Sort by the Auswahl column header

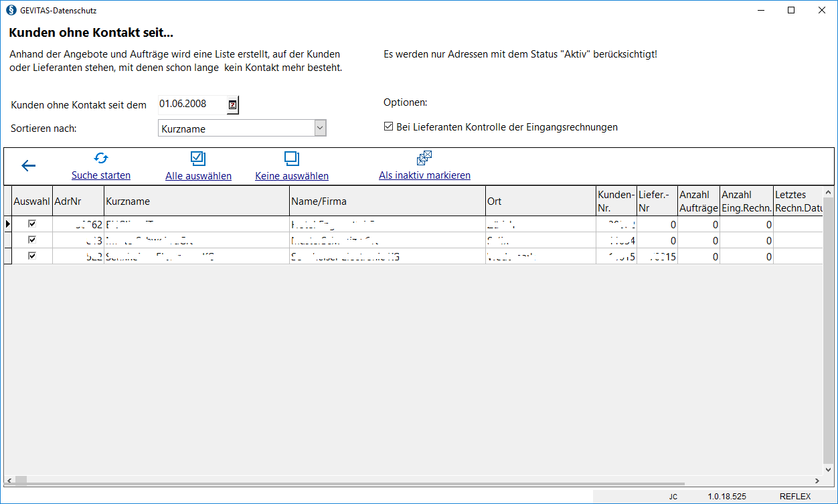click(32, 201)
